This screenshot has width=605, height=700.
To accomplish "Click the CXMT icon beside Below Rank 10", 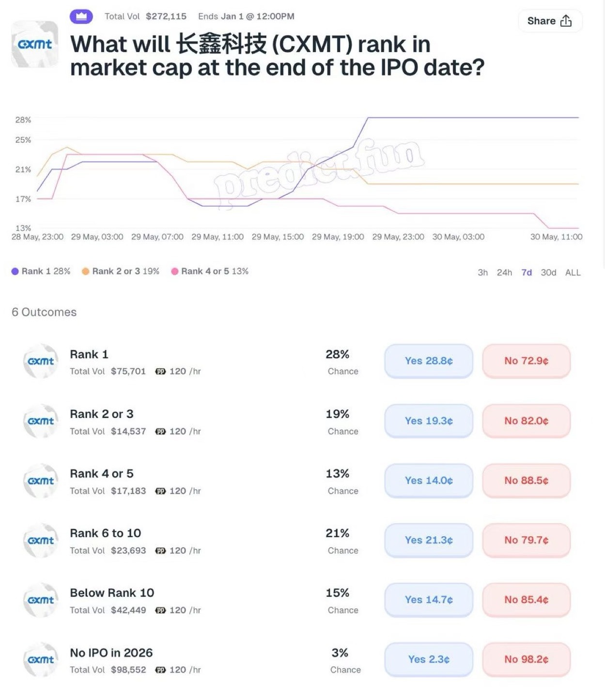I will 41,600.
